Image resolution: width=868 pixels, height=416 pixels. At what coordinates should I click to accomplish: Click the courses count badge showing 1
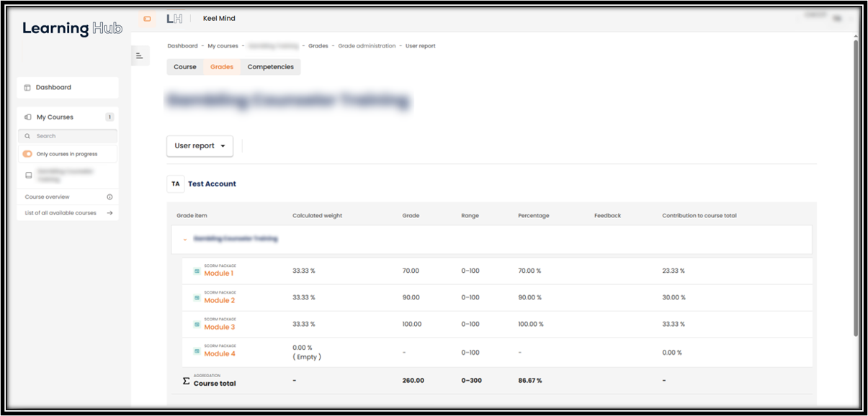click(109, 117)
